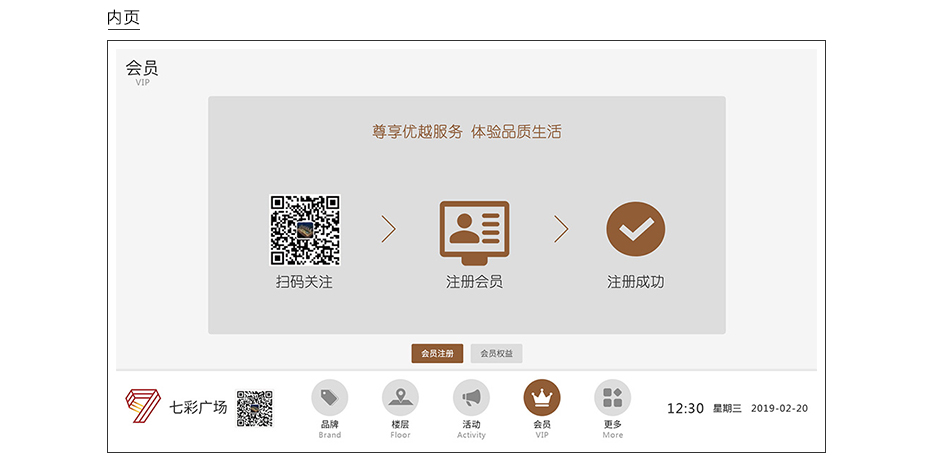
Task: Click the 注册成功 text label
Action: pos(635,282)
